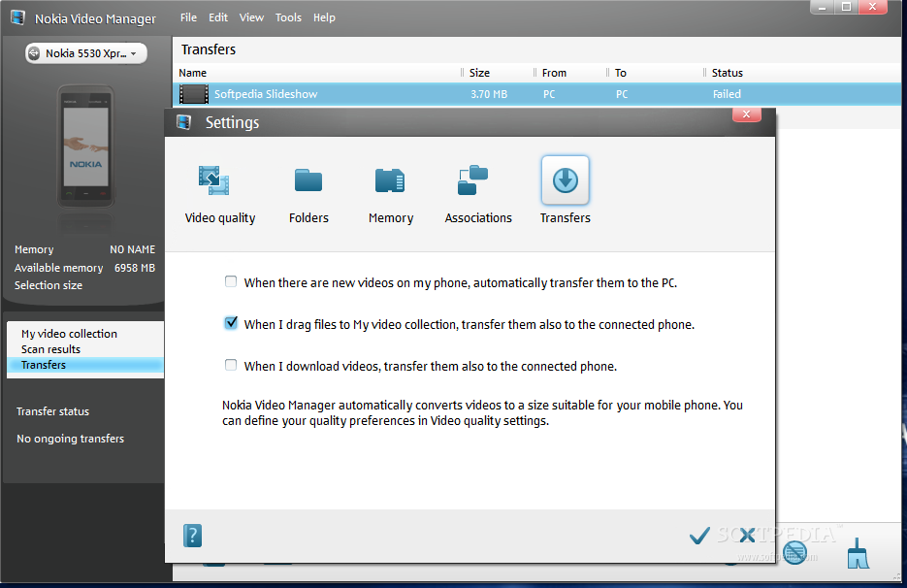Select Transfers settings section icon
The image size is (907, 588).
pos(566,180)
